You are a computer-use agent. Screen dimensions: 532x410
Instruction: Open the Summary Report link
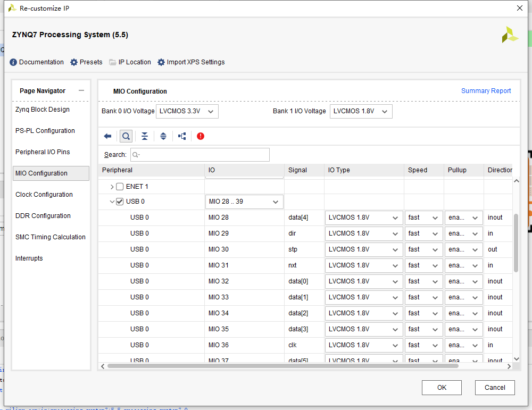click(486, 91)
